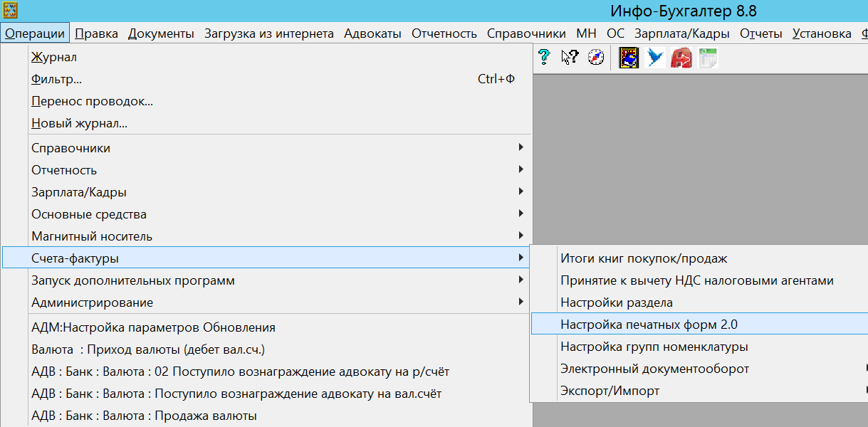868x427 pixels.
Task: Expand Основные средства submenu
Action: [267, 214]
